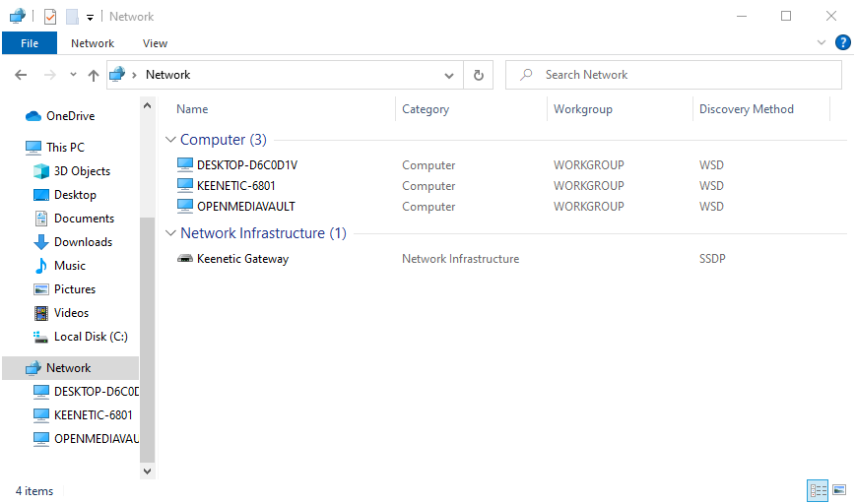Collapse the Computer (3) group
The image size is (856, 504).
pos(171,140)
